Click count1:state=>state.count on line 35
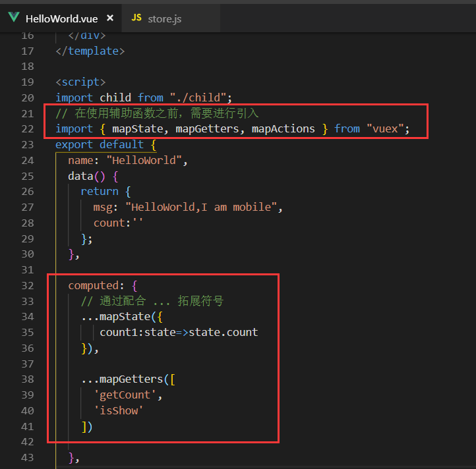Screen dimensions: 476x469 point(179,332)
